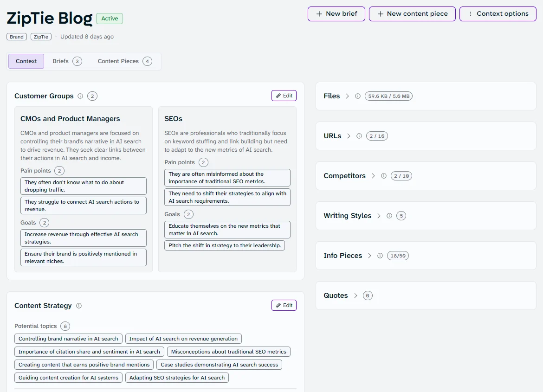The height and width of the screenshot is (392, 543).
Task: Click the Active status badge
Action: (x=110, y=19)
